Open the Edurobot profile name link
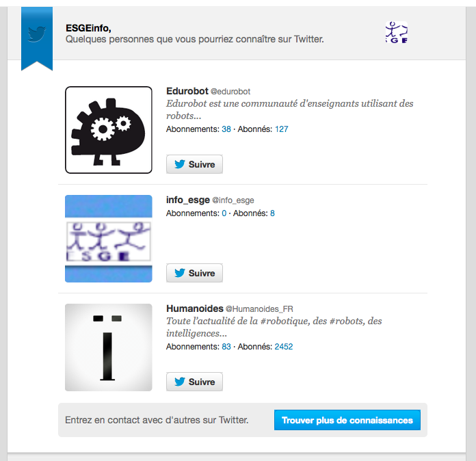This screenshot has height=461, width=476. pyautogui.click(x=187, y=91)
